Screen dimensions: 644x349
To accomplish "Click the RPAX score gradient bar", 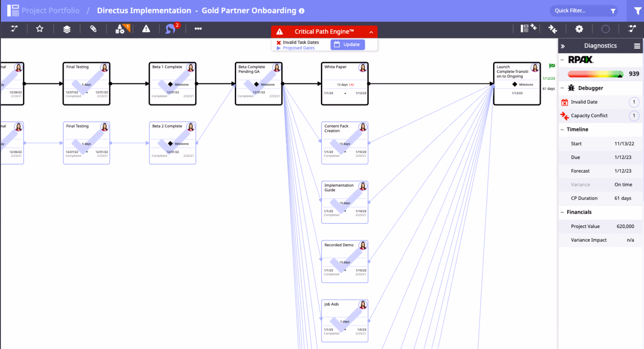I will click(595, 74).
